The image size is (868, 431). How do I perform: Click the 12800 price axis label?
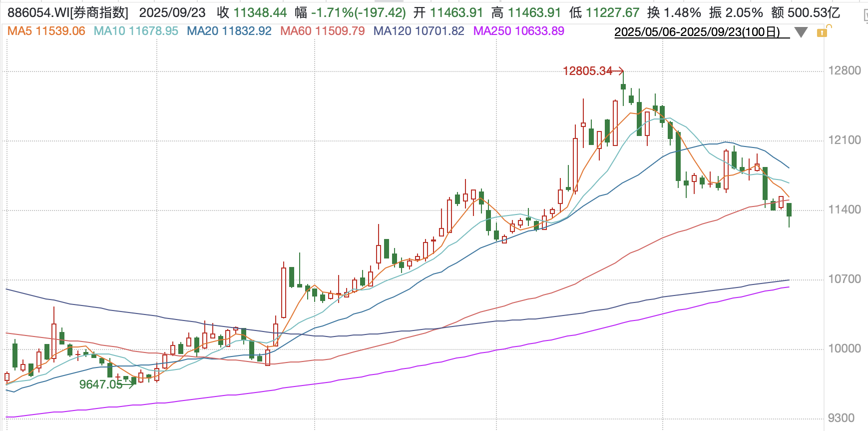pos(845,70)
